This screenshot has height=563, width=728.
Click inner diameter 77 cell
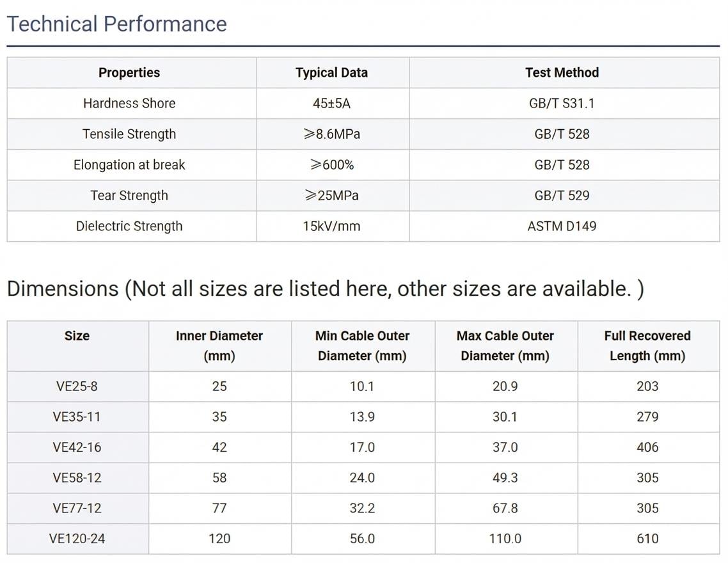point(219,508)
